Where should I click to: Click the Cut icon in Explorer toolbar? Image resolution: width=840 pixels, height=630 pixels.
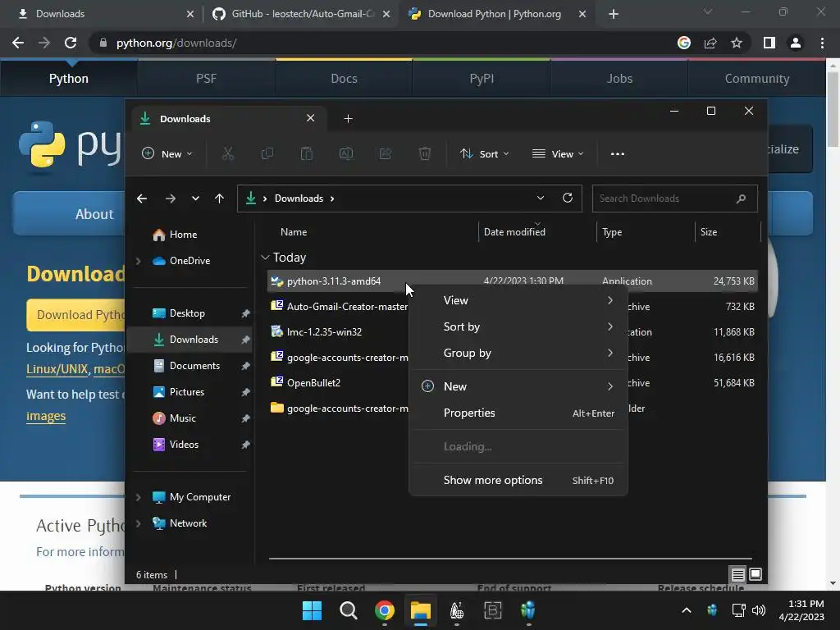[x=228, y=153]
